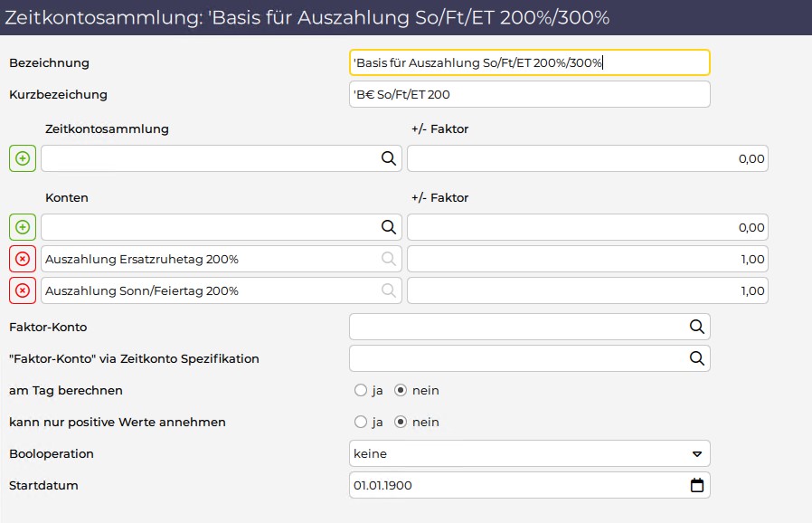The width and height of the screenshot is (812, 523).
Task: Click into the Bezeichnung text field
Action: point(529,62)
